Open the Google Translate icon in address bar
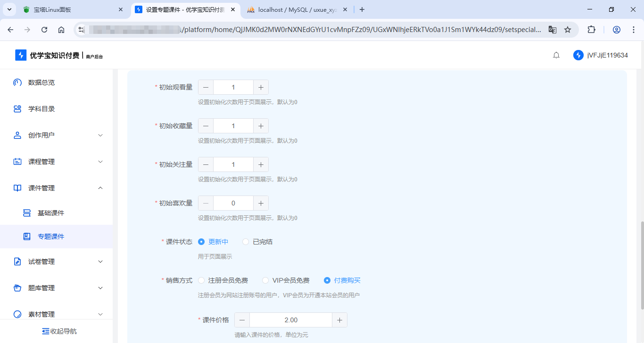This screenshot has width=644, height=343. point(552,29)
